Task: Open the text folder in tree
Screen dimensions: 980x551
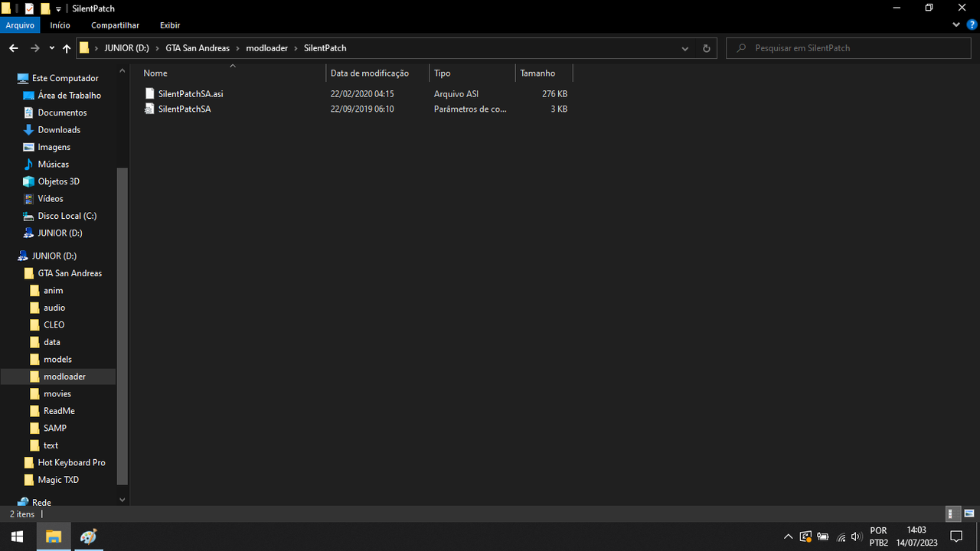Action: pyautogui.click(x=51, y=445)
